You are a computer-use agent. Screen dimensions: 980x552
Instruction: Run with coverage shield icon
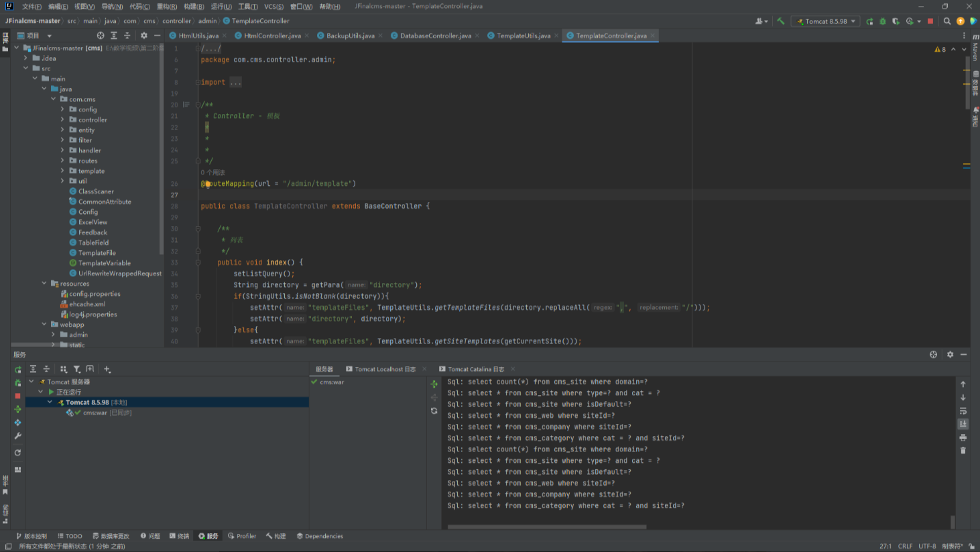(896, 21)
